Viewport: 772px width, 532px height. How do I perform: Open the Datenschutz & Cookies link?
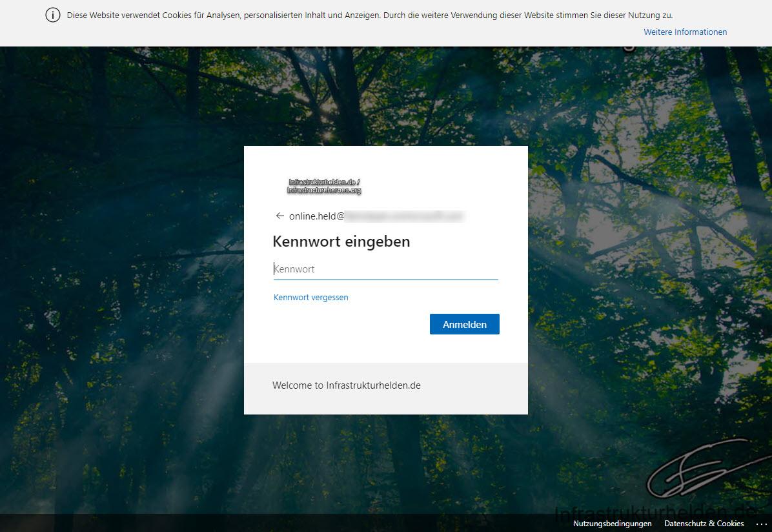(x=704, y=524)
